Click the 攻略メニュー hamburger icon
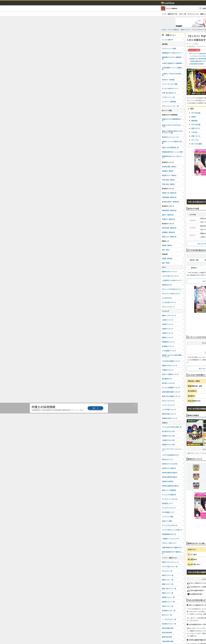206x644 pixels. pos(163,35)
